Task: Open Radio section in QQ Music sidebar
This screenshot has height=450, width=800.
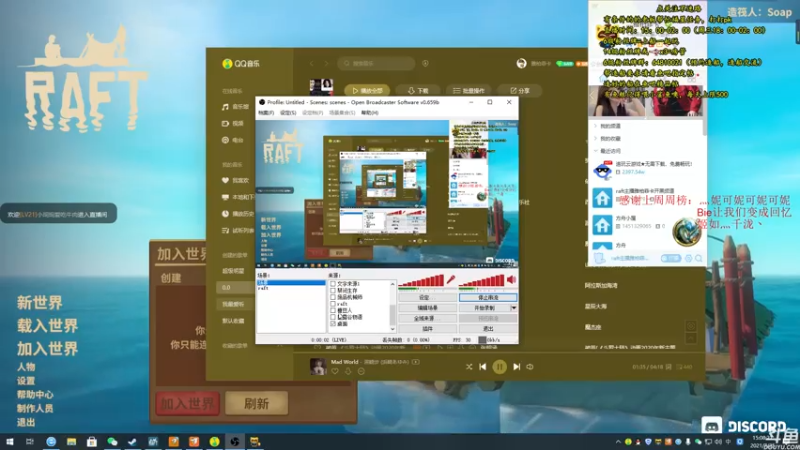Action: pos(233,140)
